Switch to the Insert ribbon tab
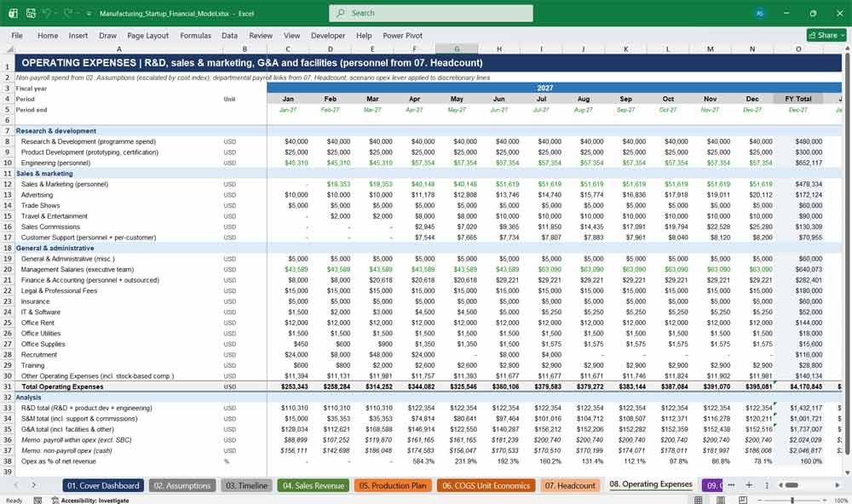Viewport: 852px width, 504px height. coord(78,35)
